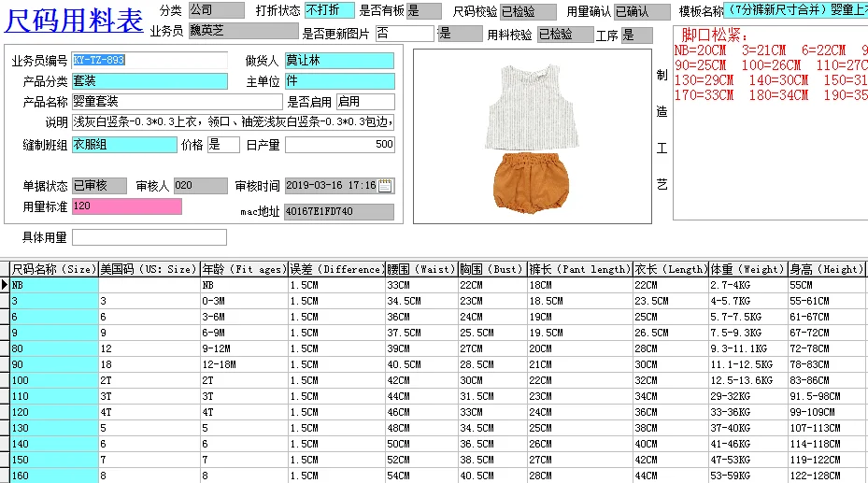The width and height of the screenshot is (868, 483).
Task: Click waist cell 50CM
Action: (x=421, y=445)
